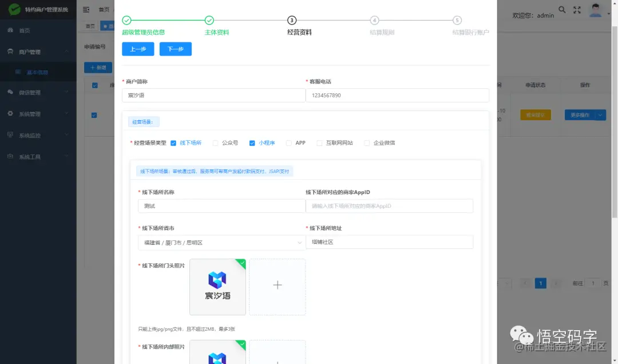The image size is (618, 364).
Task: Check the 企业微信 scene type
Action: click(x=367, y=143)
